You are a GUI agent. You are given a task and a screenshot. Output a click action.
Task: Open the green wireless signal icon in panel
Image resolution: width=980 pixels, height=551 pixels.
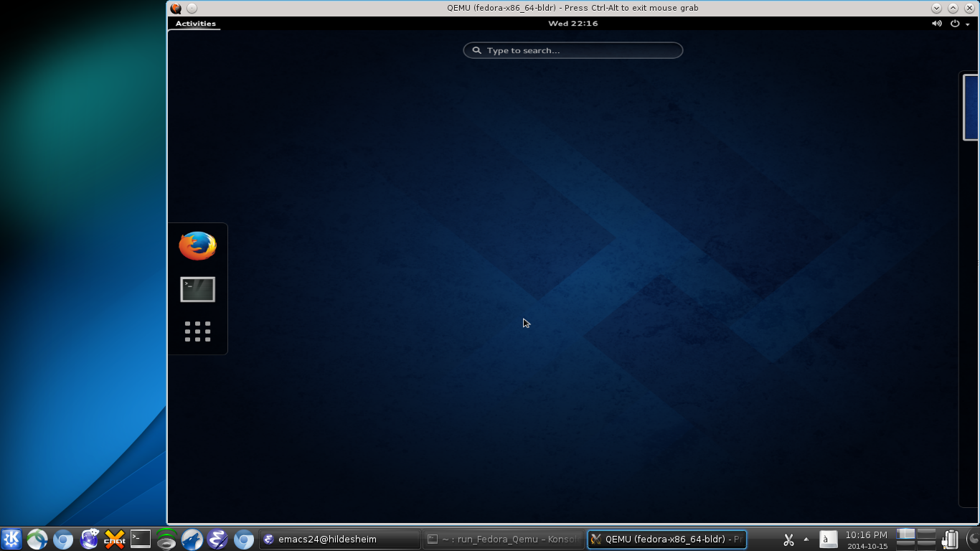(166, 539)
